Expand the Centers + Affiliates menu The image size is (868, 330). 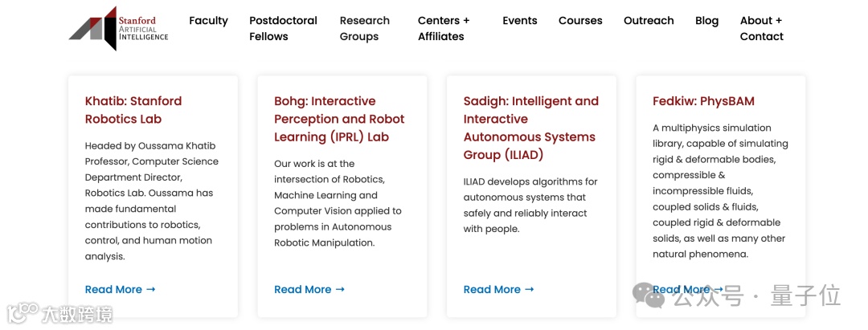pos(443,28)
